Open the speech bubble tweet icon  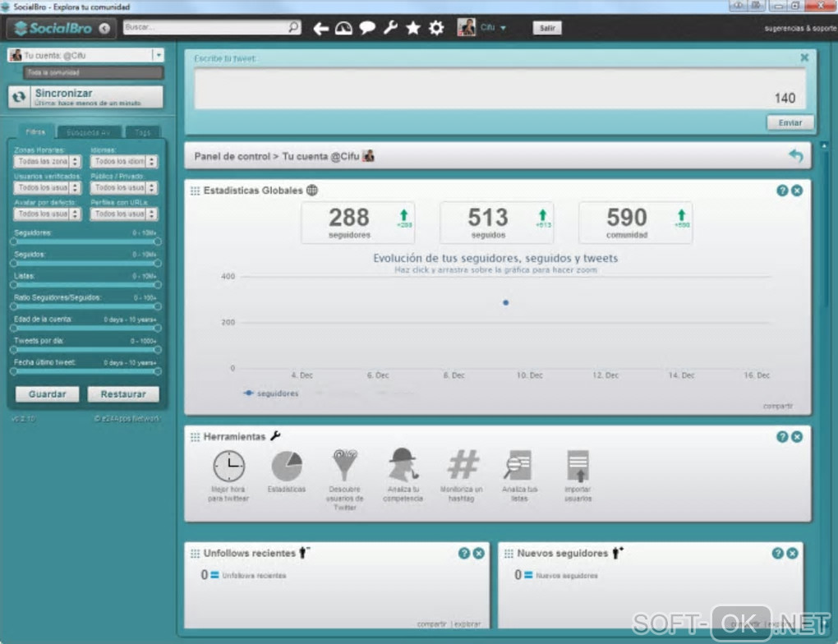coord(367,28)
